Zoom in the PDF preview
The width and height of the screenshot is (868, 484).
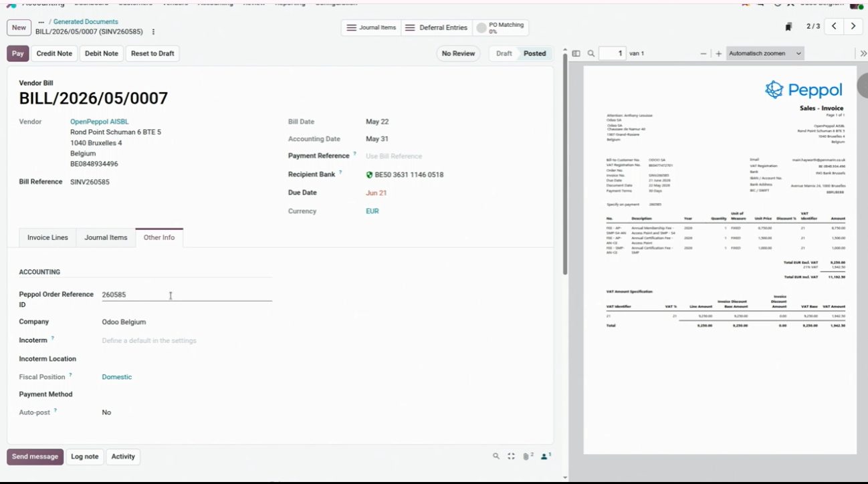point(719,53)
